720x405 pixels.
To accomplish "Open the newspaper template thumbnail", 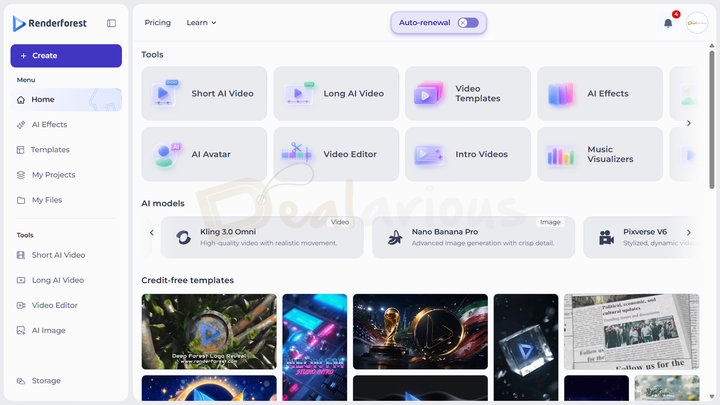I will point(631,332).
